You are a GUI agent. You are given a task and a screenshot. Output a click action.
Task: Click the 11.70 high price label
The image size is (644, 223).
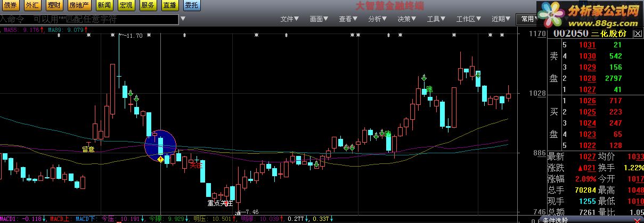click(x=135, y=36)
